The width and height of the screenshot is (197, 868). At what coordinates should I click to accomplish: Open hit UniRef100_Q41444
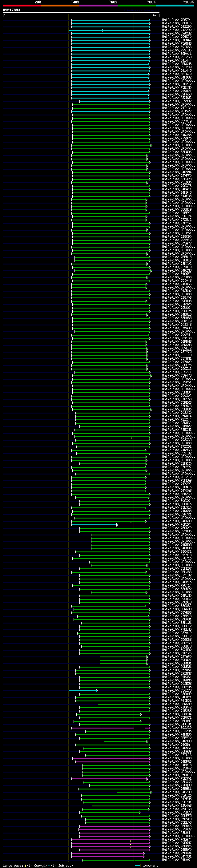177,60
